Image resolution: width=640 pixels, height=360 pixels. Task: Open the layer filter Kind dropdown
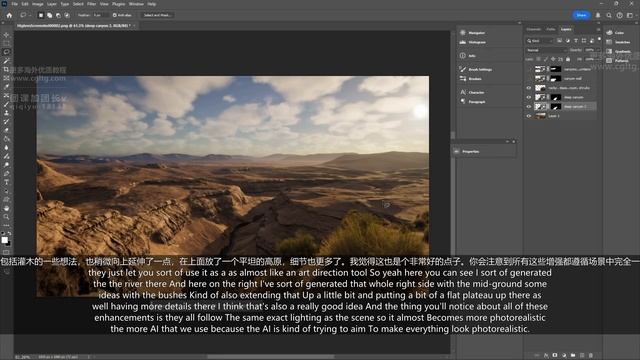tap(540, 41)
